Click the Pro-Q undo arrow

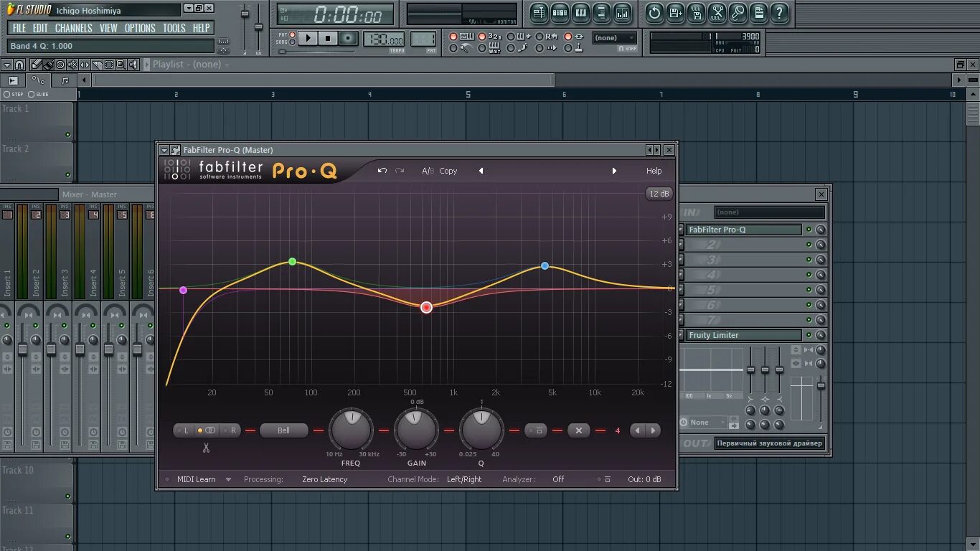click(382, 171)
